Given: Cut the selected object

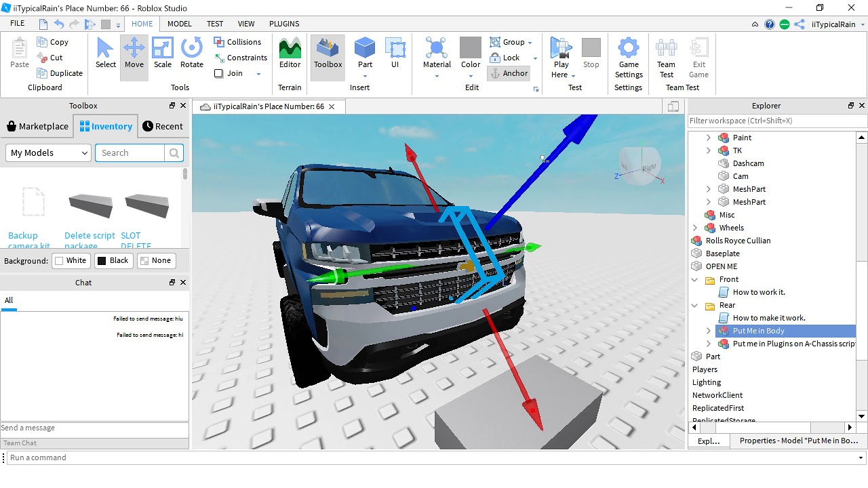Looking at the screenshot, I should pyautogui.click(x=50, y=58).
